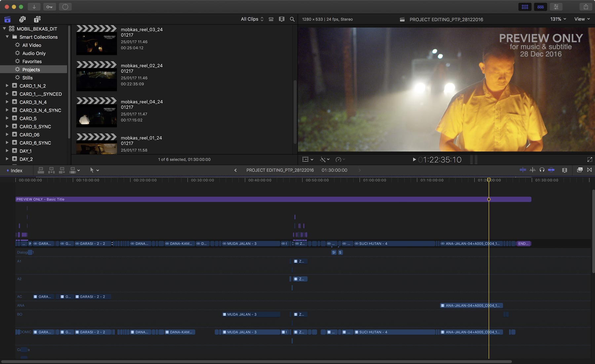
Task: Append clip to storyline icon
Action: [x=62, y=170]
